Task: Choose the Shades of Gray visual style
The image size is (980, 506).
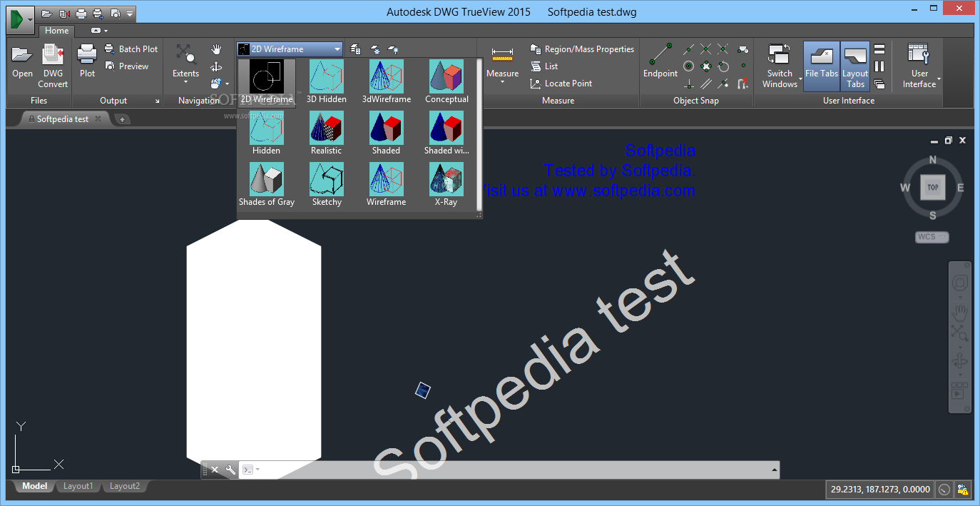Action: click(x=267, y=185)
